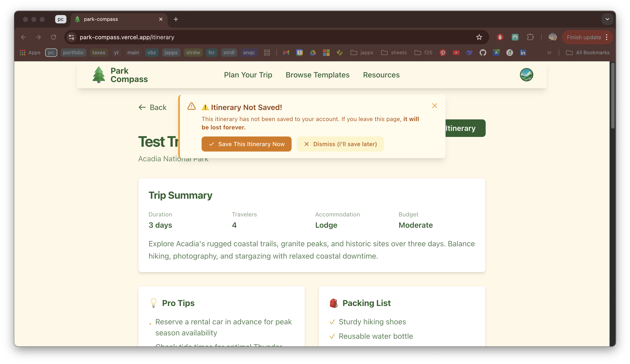Open the strdw bookmark

point(193,52)
